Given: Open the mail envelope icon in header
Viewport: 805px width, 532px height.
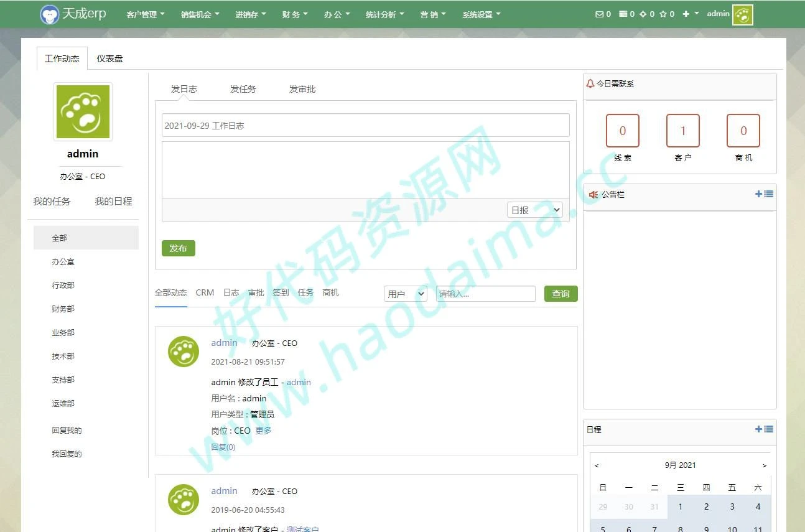Looking at the screenshot, I should pos(600,14).
